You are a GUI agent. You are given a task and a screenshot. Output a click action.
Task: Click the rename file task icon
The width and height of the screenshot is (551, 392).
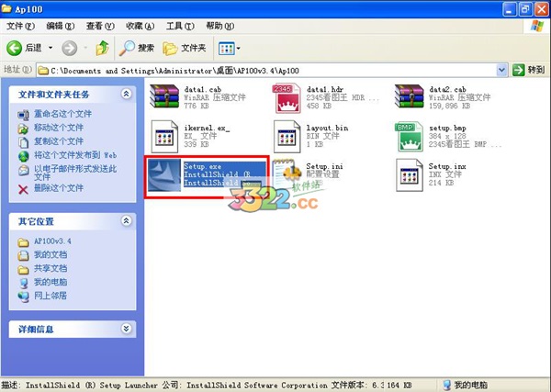tap(23, 115)
